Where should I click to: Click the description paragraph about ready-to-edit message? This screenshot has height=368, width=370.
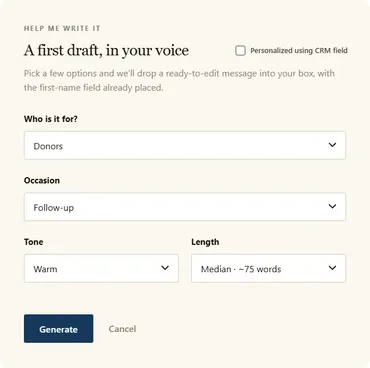(x=179, y=80)
